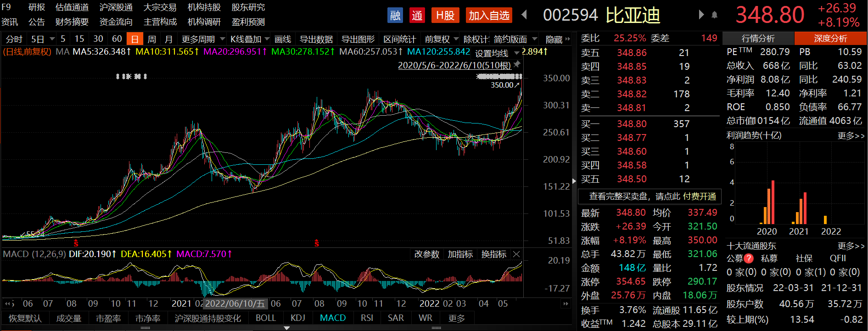The height and width of the screenshot is (331, 868).
Task: Click the 画线 draw line tool
Action: point(283,39)
